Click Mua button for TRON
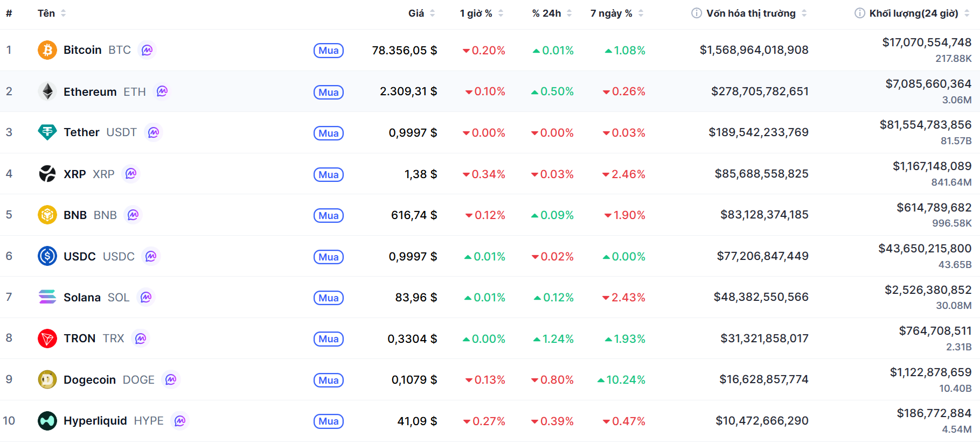 (x=329, y=339)
